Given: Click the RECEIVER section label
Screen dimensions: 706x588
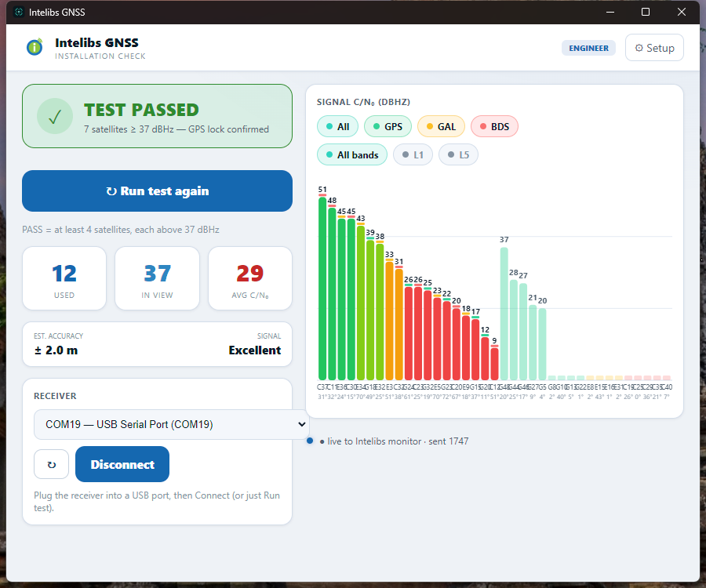Looking at the screenshot, I should (x=55, y=396).
